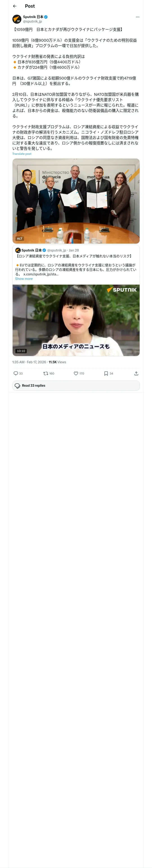Toggle the like heart icon
This screenshot has height=868, width=152.
[76, 373]
